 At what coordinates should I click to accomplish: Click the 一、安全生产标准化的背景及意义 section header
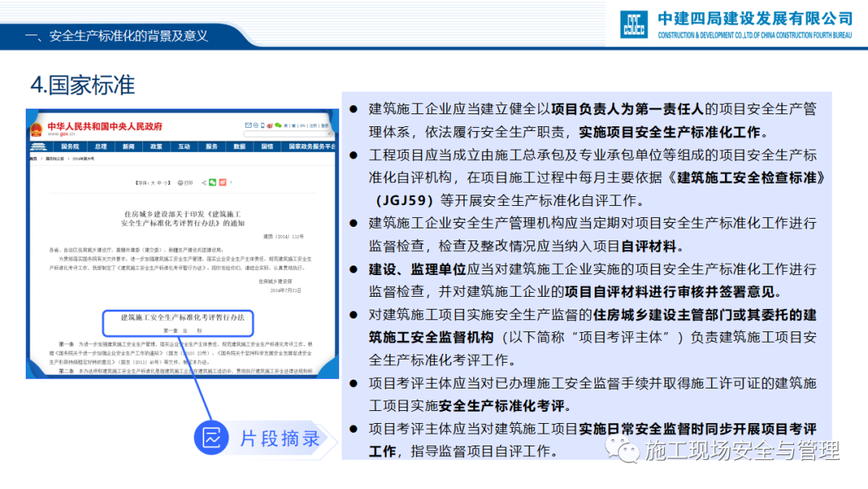[x=117, y=36]
